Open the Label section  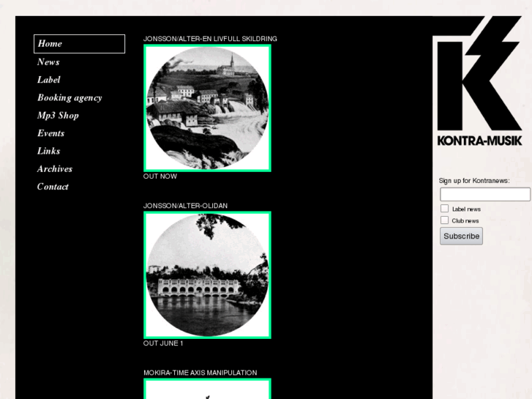coord(49,80)
